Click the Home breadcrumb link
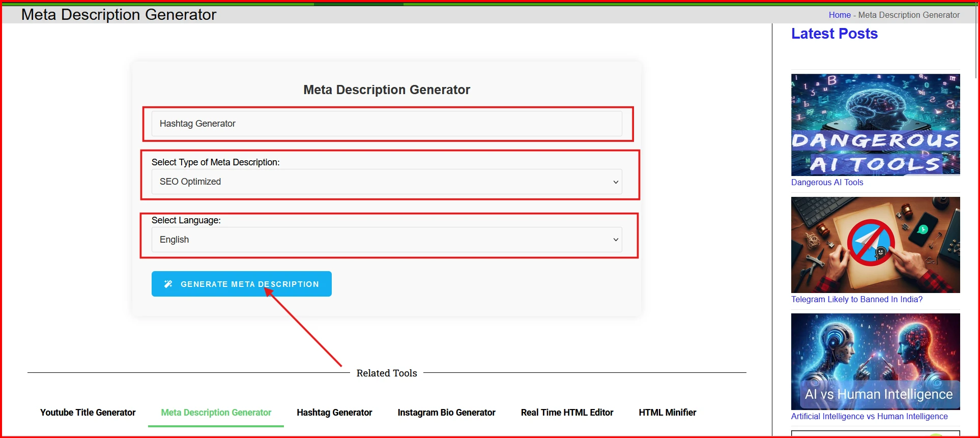Image resolution: width=980 pixels, height=438 pixels. pos(840,15)
